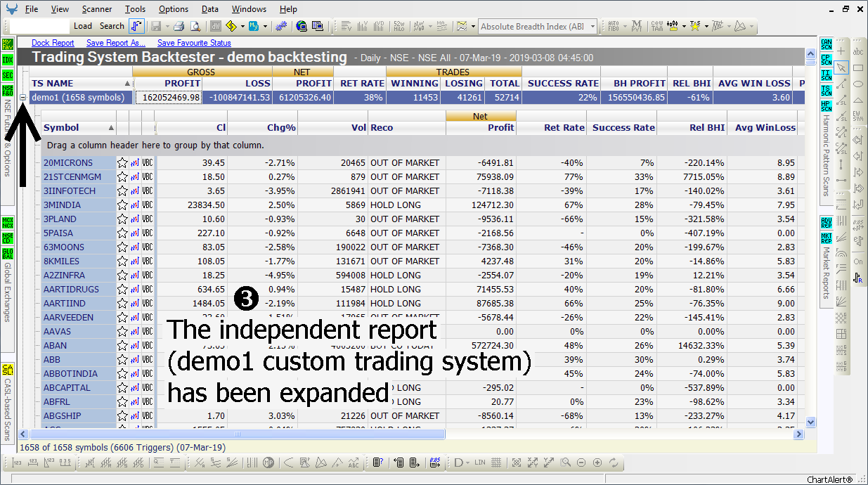Open the Data menu

pos(209,9)
